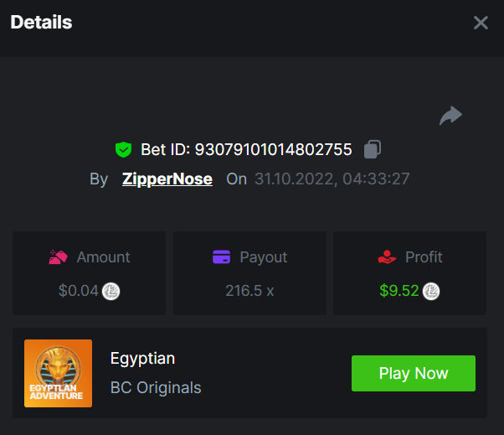The image size is (504, 435).
Task: Click the red Profit hand icon
Action: 387,257
